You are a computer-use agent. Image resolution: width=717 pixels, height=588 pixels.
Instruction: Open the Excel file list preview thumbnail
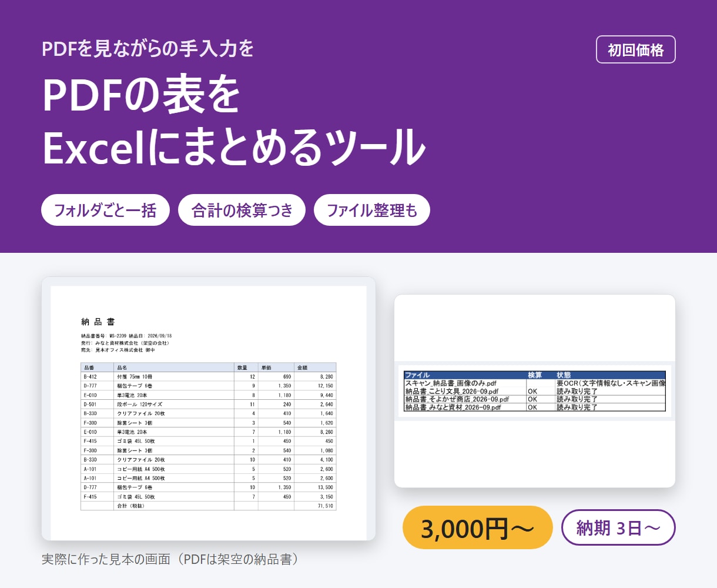click(535, 391)
